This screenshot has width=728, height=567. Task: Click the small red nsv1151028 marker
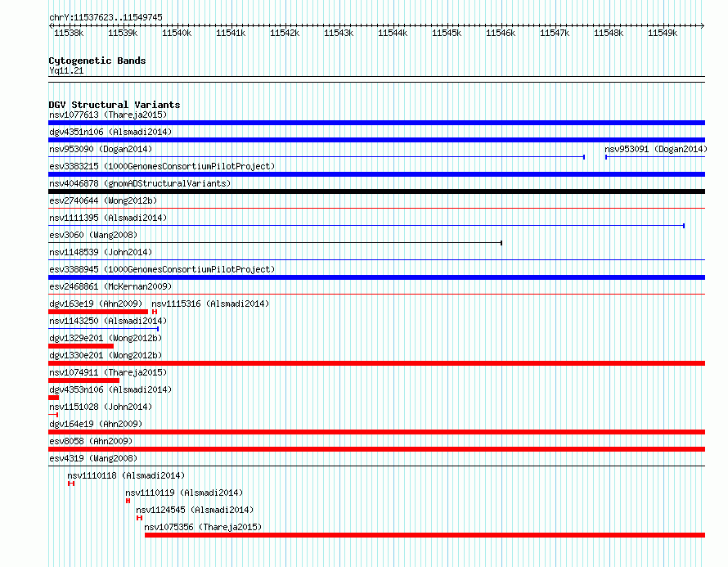click(x=53, y=415)
